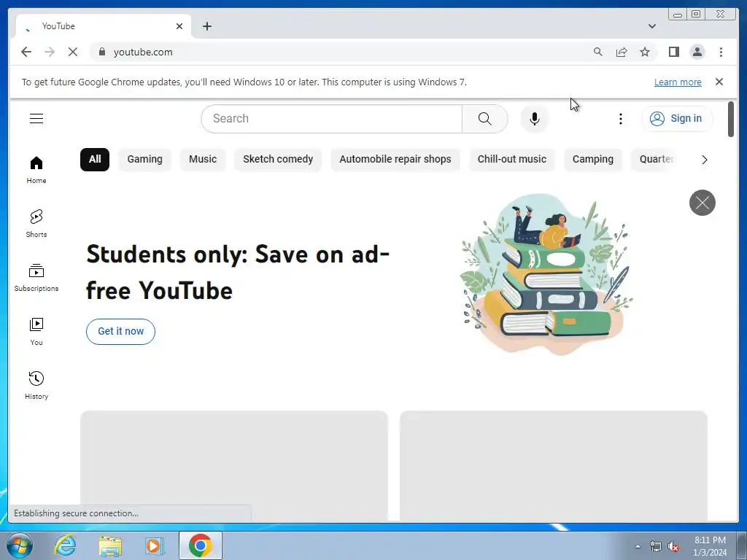Share this page via the share icon
This screenshot has width=747, height=560.
(x=622, y=52)
